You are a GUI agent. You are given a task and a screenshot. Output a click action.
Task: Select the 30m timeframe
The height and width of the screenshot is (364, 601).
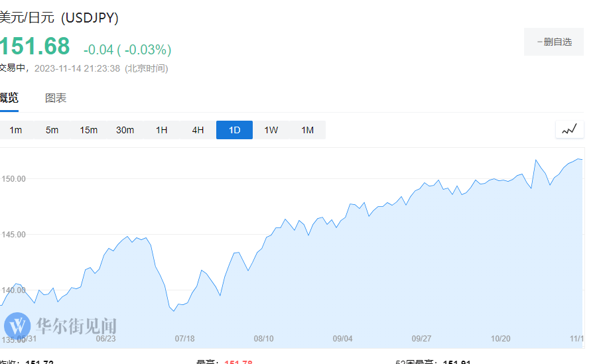pyautogui.click(x=125, y=130)
